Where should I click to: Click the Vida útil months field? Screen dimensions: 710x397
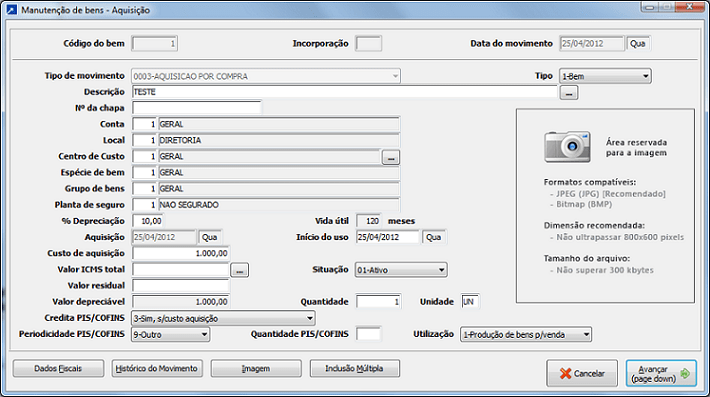[369, 221]
